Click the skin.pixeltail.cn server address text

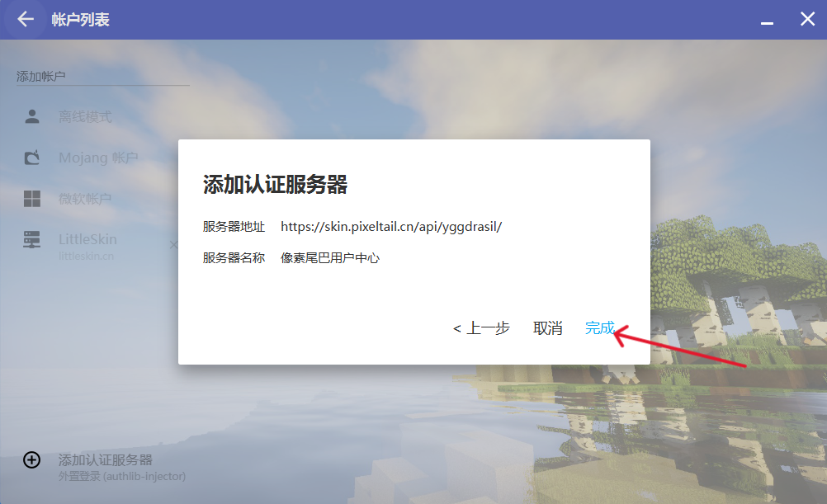tap(391, 226)
